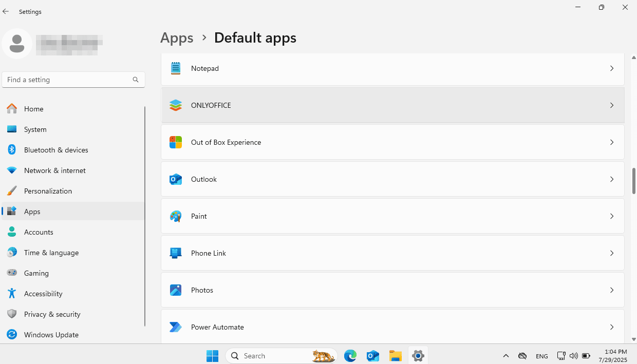Image resolution: width=637 pixels, height=364 pixels.
Task: Click the Photos app icon
Action: coord(176,290)
